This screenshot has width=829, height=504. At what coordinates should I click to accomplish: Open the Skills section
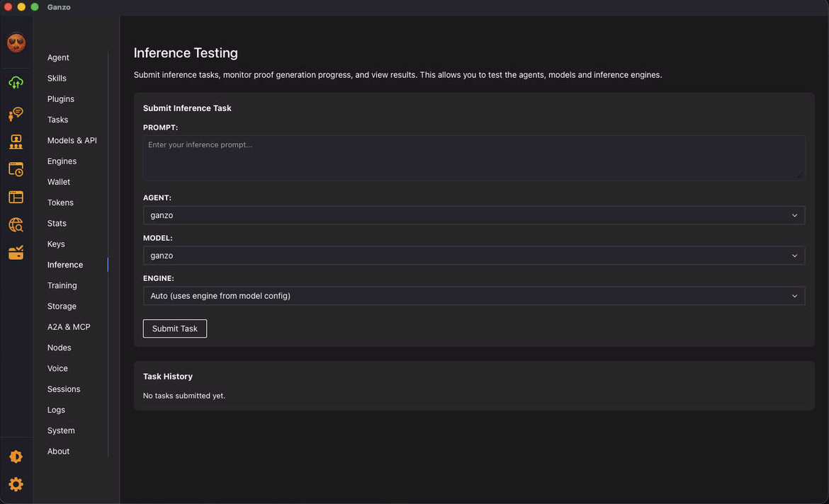tap(57, 78)
